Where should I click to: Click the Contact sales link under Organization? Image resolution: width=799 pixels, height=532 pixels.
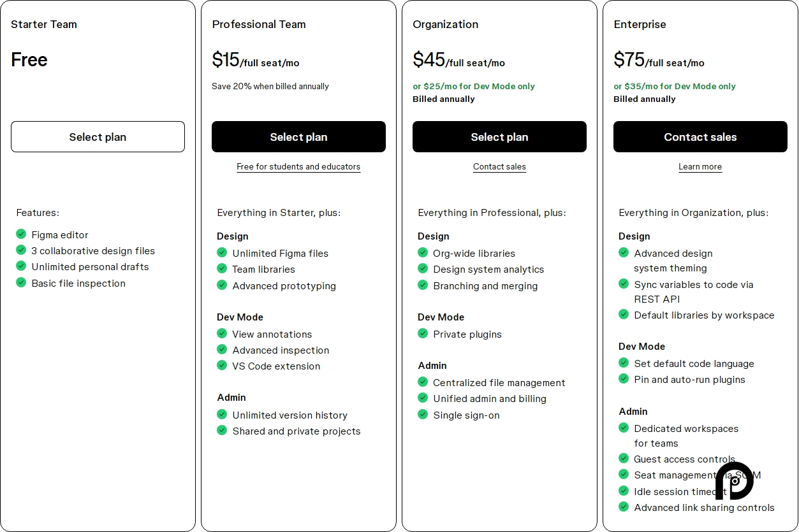(x=499, y=166)
